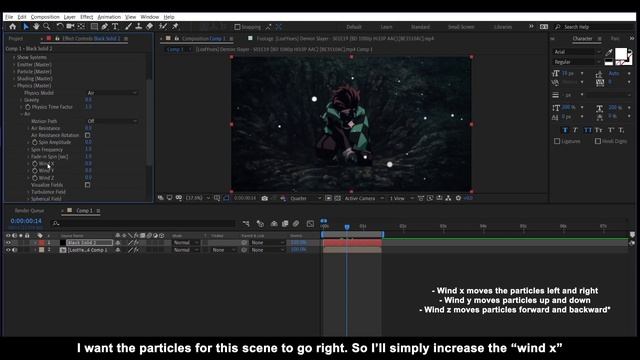Select the Pan Behind anchor point tool
The height and width of the screenshot is (360, 640).
coord(81,27)
